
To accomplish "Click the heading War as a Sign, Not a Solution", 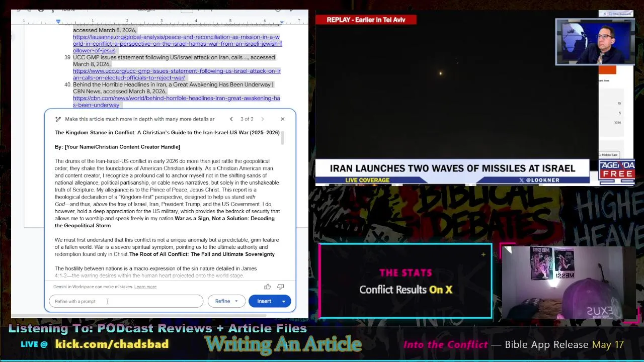I will [x=165, y=222].
